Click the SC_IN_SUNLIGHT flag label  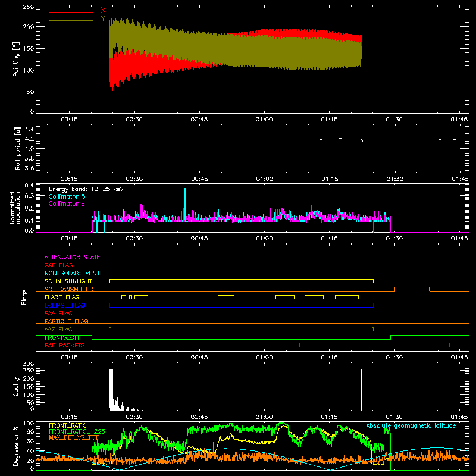click(68, 281)
